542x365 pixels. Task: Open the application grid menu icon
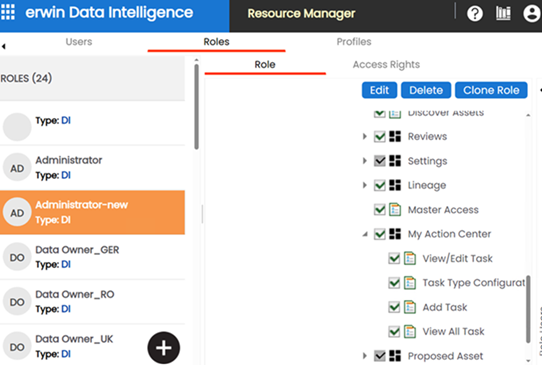coord(8,12)
